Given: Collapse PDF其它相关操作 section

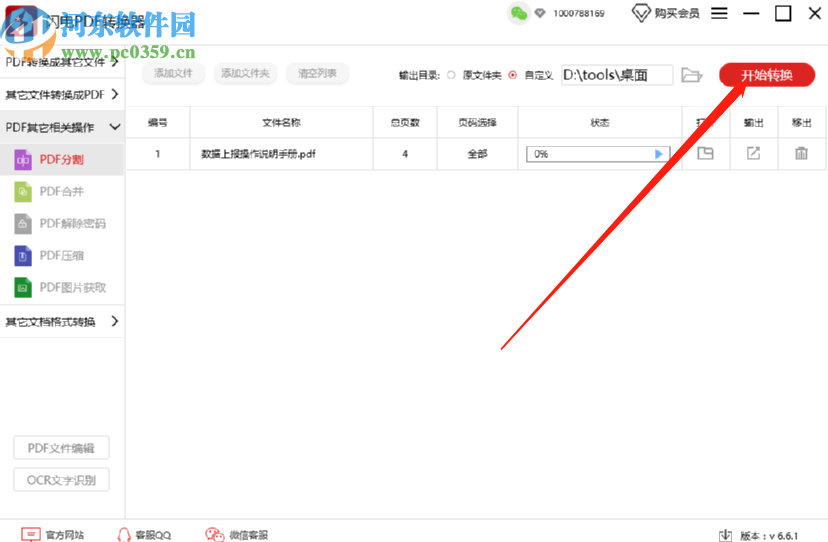Looking at the screenshot, I should click(x=62, y=127).
